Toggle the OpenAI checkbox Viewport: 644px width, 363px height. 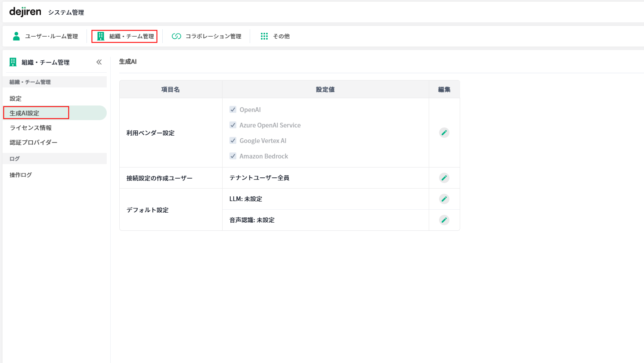tap(233, 110)
